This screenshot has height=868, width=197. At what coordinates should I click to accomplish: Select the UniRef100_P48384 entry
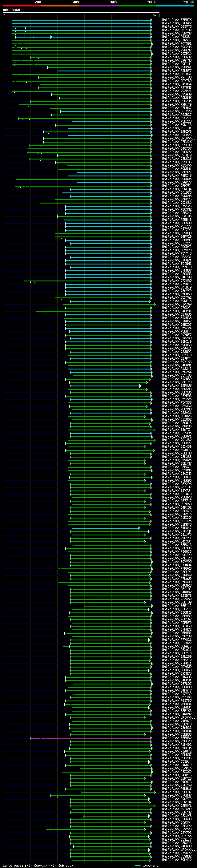click(176, 37)
